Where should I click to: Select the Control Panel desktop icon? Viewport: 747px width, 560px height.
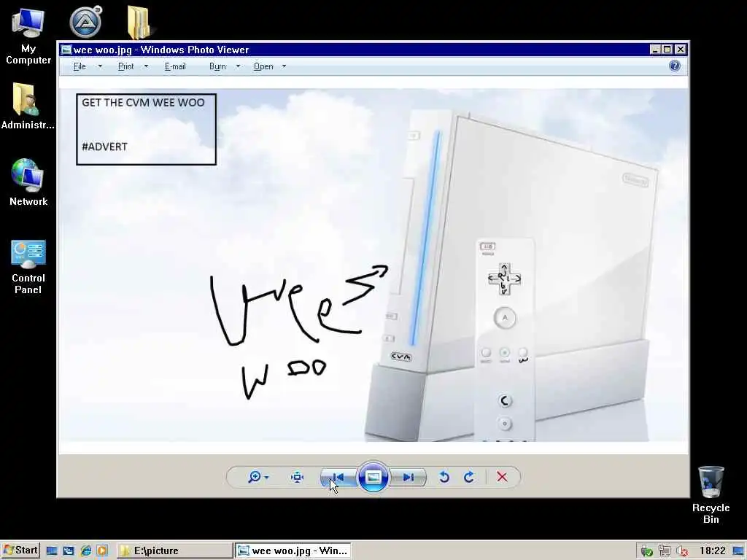[28, 267]
